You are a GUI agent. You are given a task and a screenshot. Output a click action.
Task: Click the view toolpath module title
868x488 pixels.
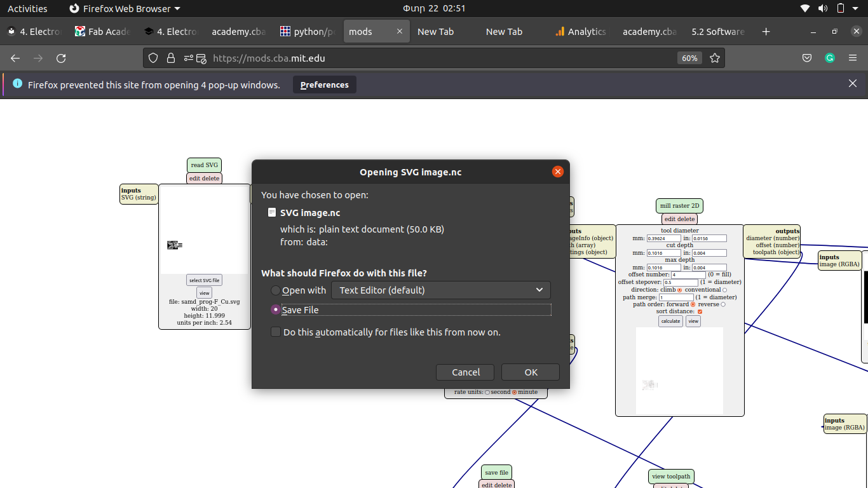pos(672,477)
